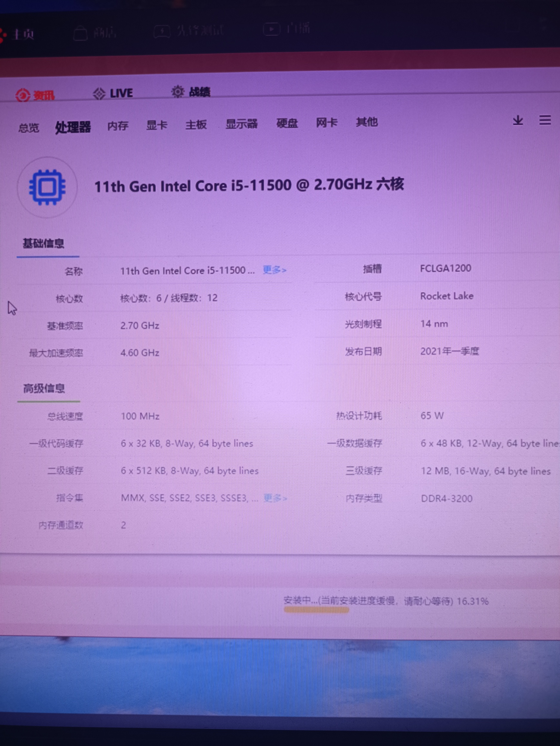Click L3 cache value 12 MB, 16-Way
The image size is (560, 746).
pos(485,471)
